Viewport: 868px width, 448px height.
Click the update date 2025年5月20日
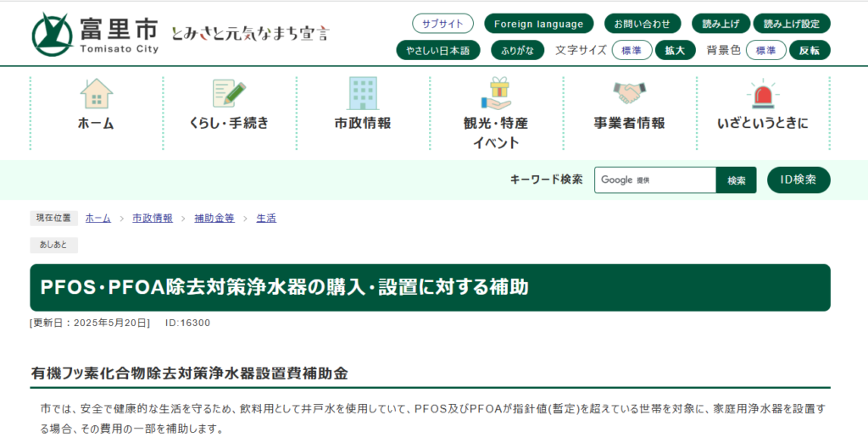coord(111,323)
